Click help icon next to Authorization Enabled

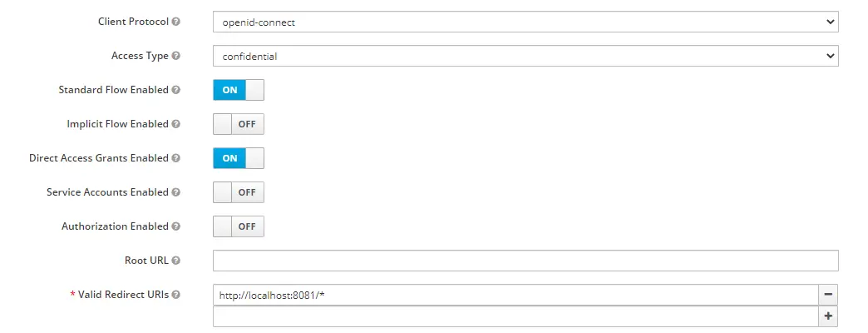click(x=176, y=226)
